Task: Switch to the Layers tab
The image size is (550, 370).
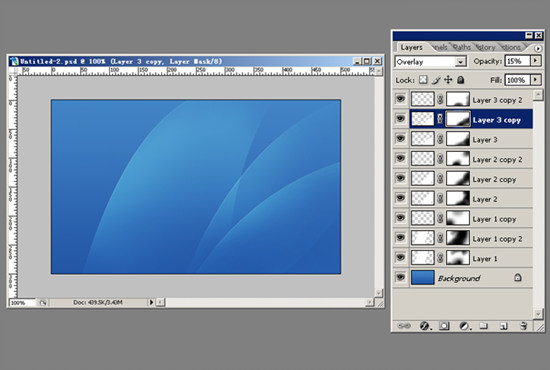Action: tap(411, 47)
